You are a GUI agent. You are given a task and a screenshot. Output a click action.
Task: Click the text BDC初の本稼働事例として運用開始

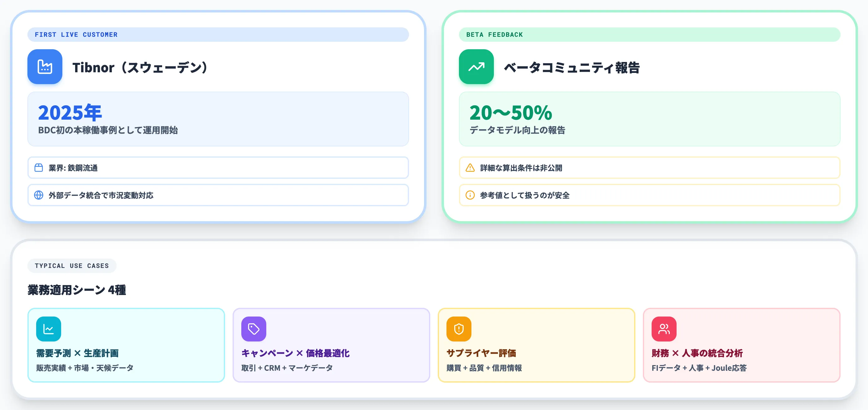[108, 130]
